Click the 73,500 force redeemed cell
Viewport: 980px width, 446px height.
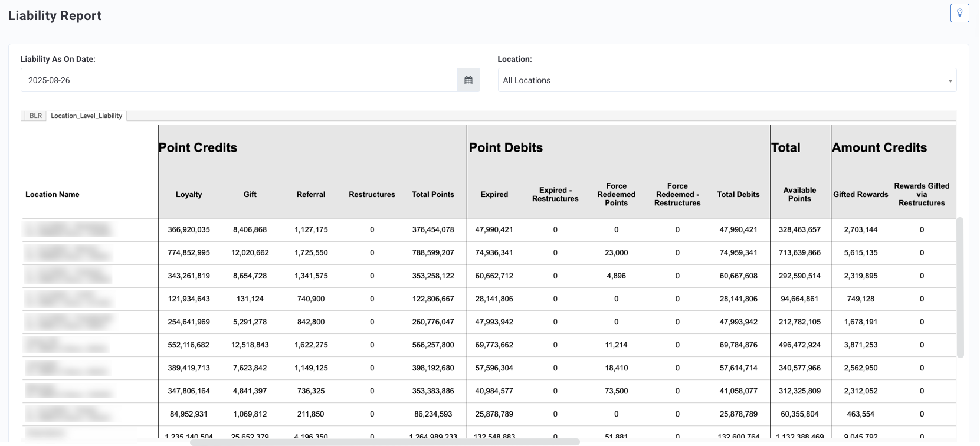(x=617, y=391)
